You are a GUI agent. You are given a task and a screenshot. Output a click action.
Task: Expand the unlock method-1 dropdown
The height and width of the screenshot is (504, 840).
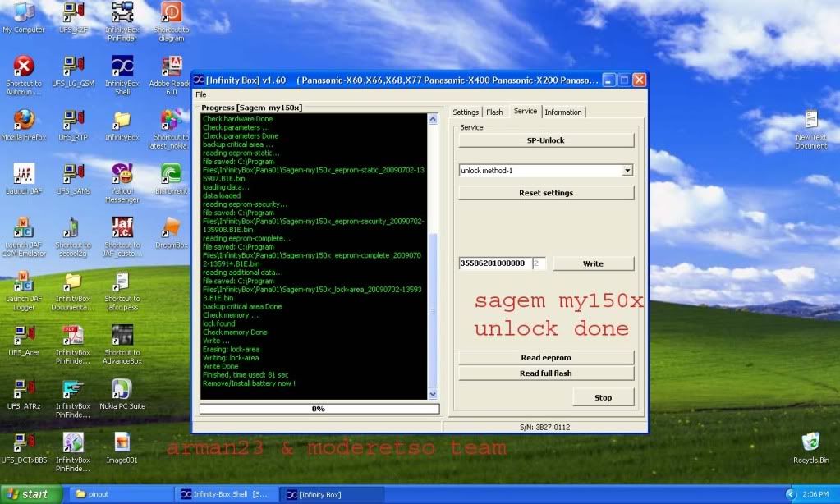pos(627,170)
